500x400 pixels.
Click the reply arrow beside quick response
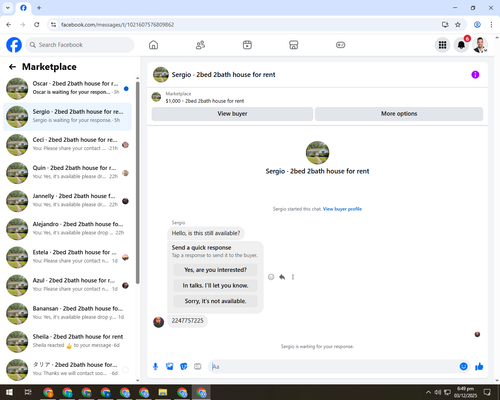click(282, 277)
